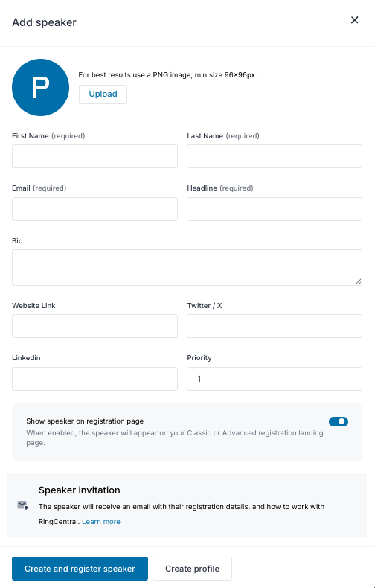Click into the Headline field

[275, 209]
